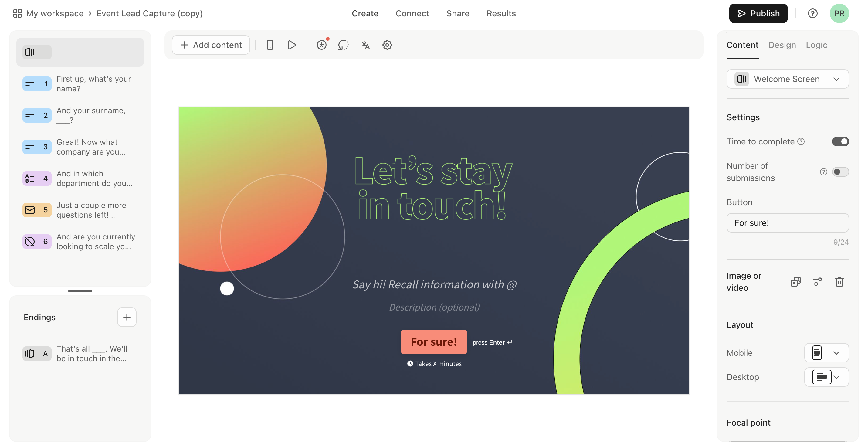Replace image or video media icon
This screenshot has width=868, height=445.
click(795, 282)
